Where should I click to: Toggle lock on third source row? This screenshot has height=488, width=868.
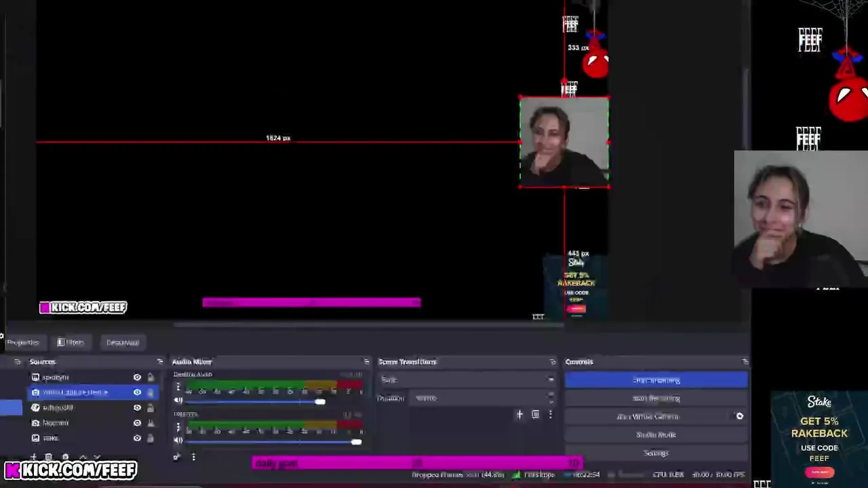151,407
